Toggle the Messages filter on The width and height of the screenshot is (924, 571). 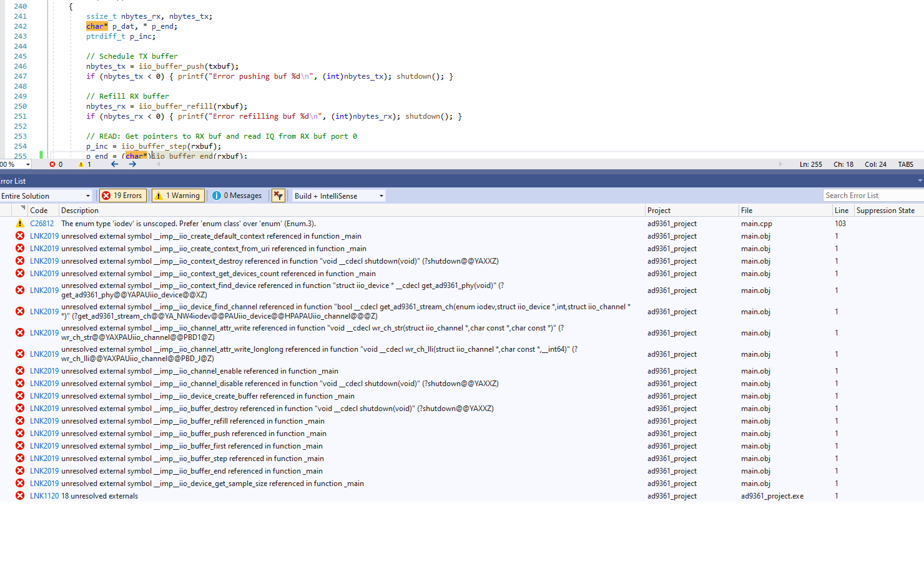pyautogui.click(x=237, y=195)
